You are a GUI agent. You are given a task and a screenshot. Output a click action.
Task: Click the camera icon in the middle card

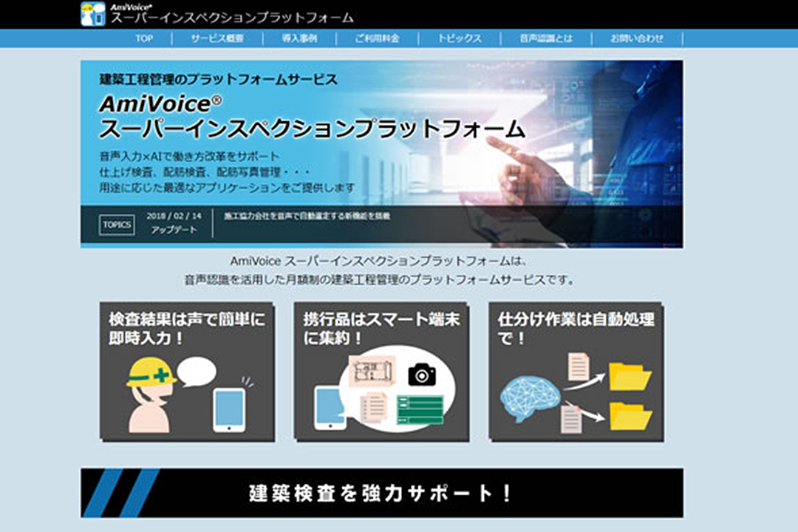422,374
